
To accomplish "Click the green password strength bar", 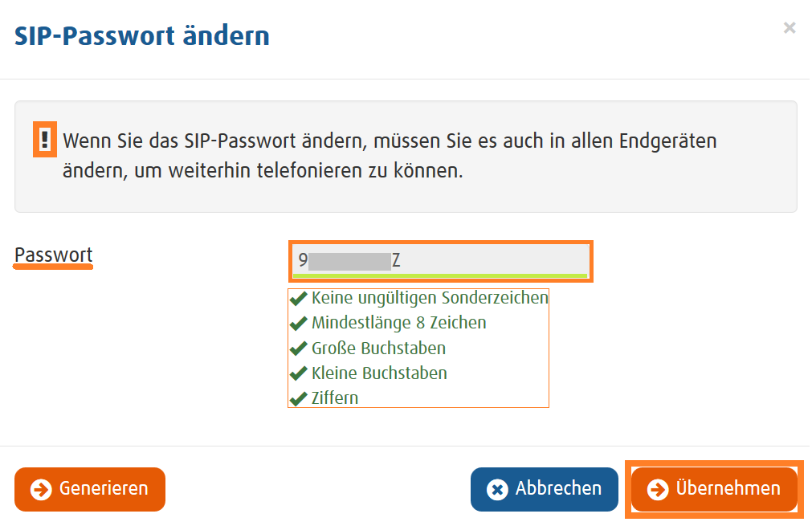I will [x=439, y=276].
